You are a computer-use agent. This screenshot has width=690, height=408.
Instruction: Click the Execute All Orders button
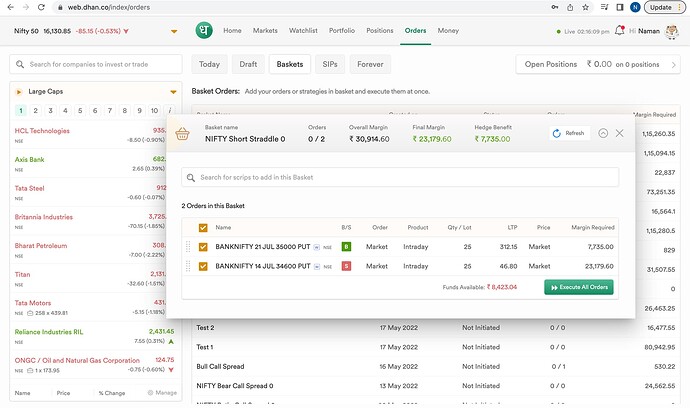(x=579, y=287)
